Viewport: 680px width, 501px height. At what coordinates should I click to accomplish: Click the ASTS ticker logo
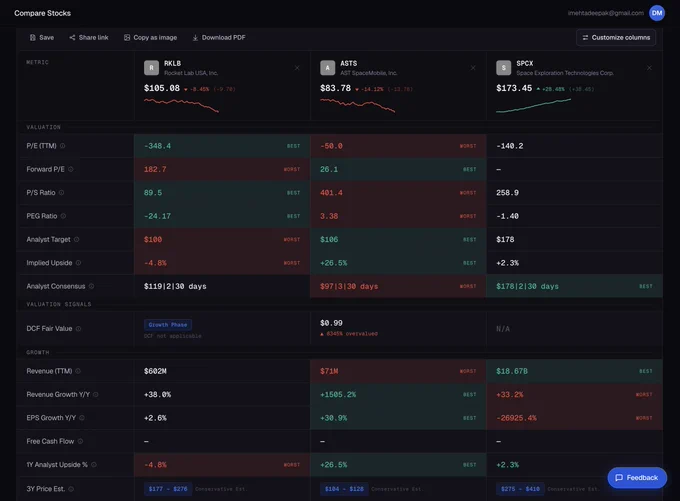[x=327, y=68]
